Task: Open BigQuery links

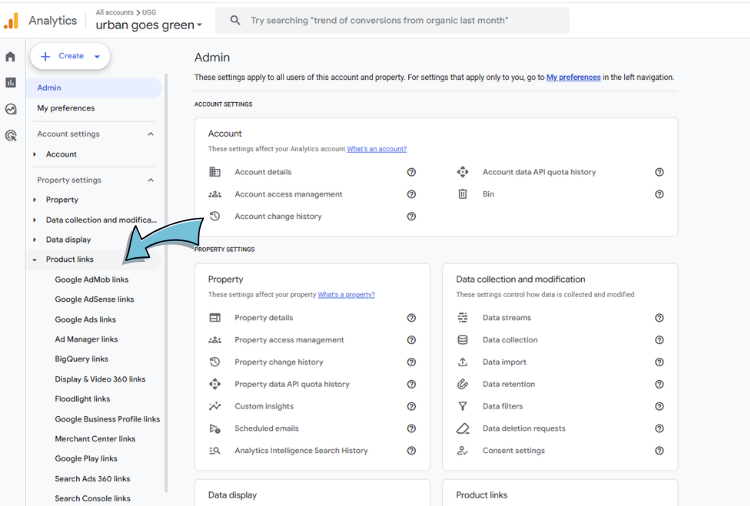Action: 81,359
